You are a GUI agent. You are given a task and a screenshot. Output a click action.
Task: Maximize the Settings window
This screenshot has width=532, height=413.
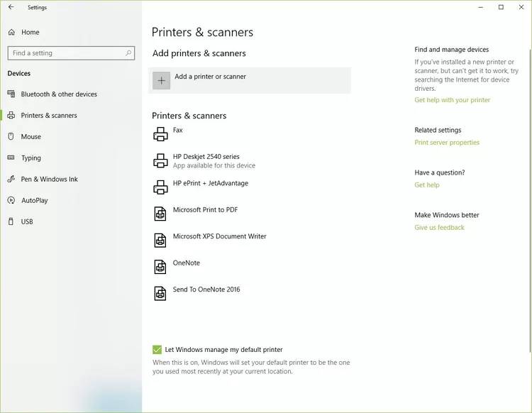click(x=501, y=7)
